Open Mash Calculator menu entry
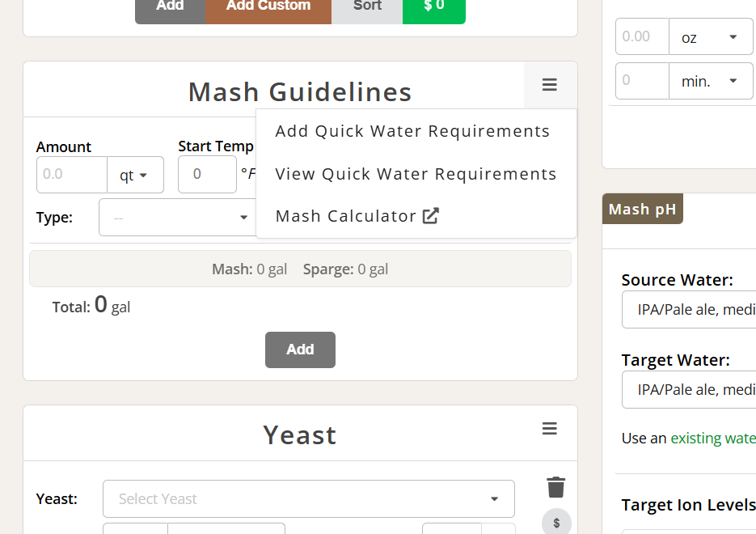 (357, 216)
